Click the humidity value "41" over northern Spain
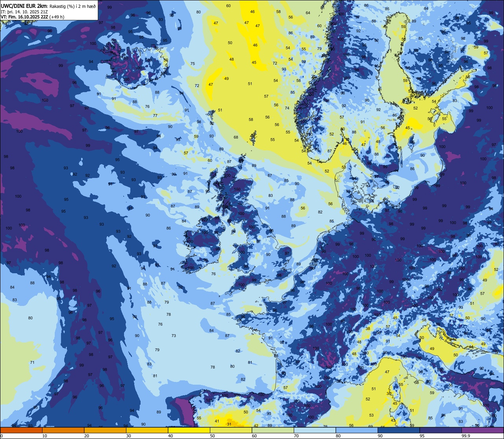This screenshot has width=504, height=439. pyautogui.click(x=217, y=421)
